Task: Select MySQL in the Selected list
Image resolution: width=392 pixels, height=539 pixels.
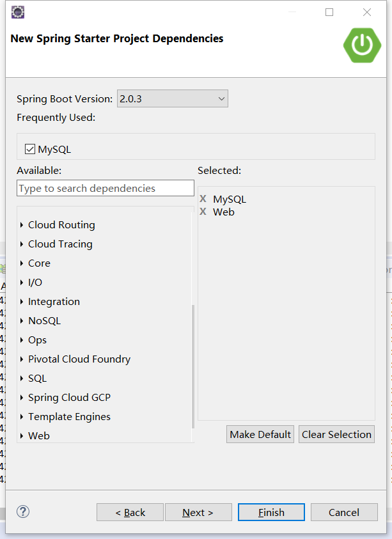Action: [230, 199]
